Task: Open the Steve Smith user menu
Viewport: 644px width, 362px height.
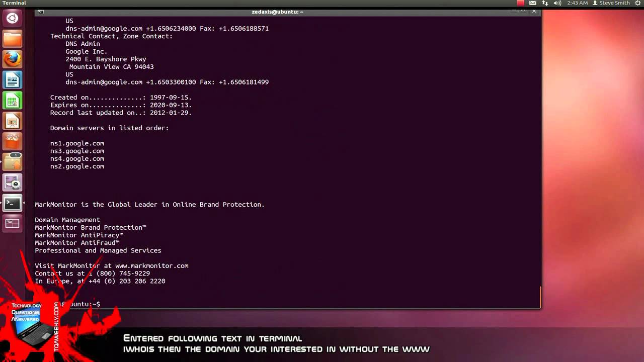Action: [x=611, y=3]
